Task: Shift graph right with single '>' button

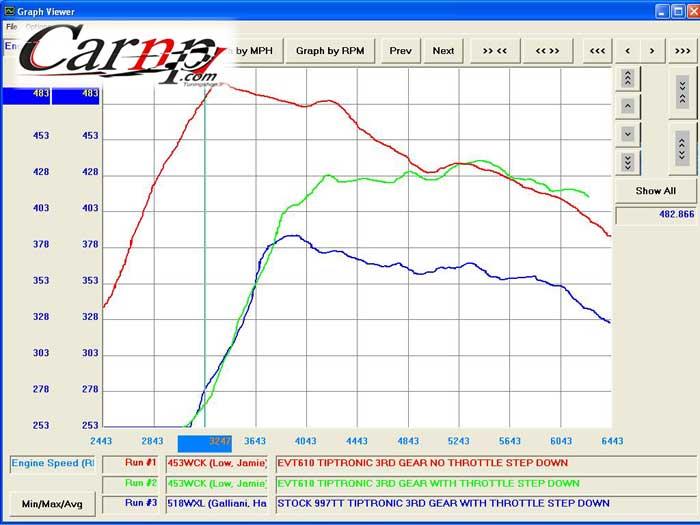Action: pyautogui.click(x=652, y=51)
